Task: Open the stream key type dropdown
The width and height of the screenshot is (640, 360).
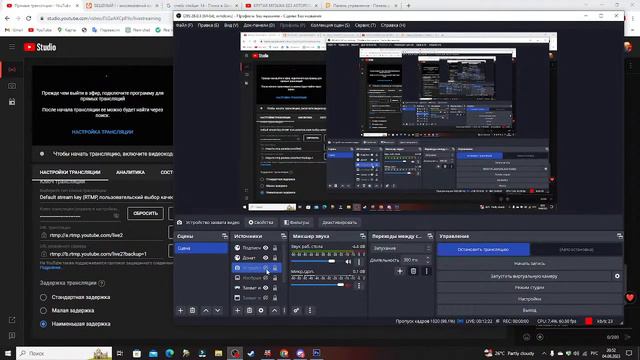Action: 106,197
